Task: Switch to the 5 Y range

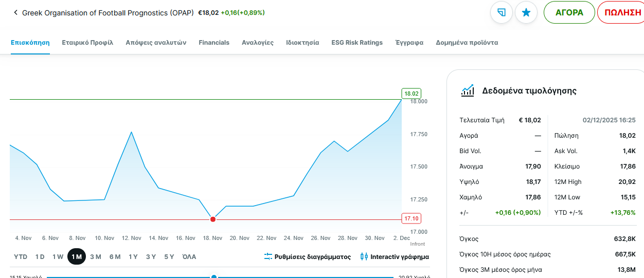Action: coord(169,256)
